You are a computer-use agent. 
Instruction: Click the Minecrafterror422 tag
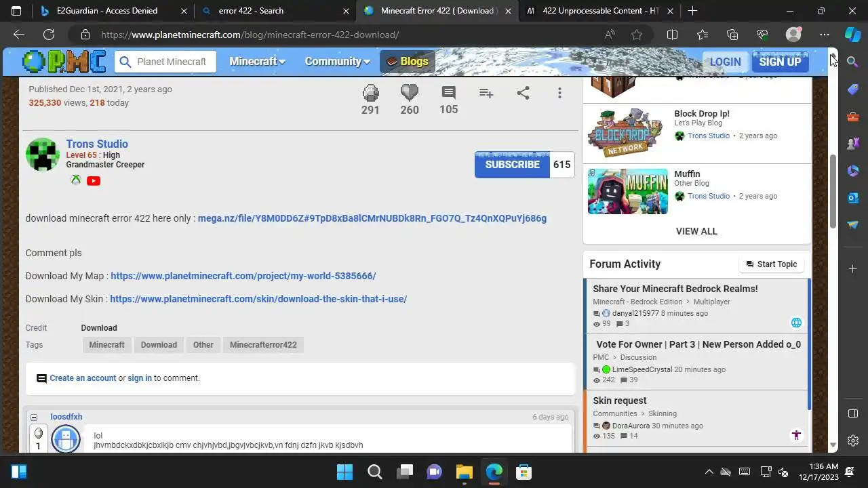(x=263, y=345)
